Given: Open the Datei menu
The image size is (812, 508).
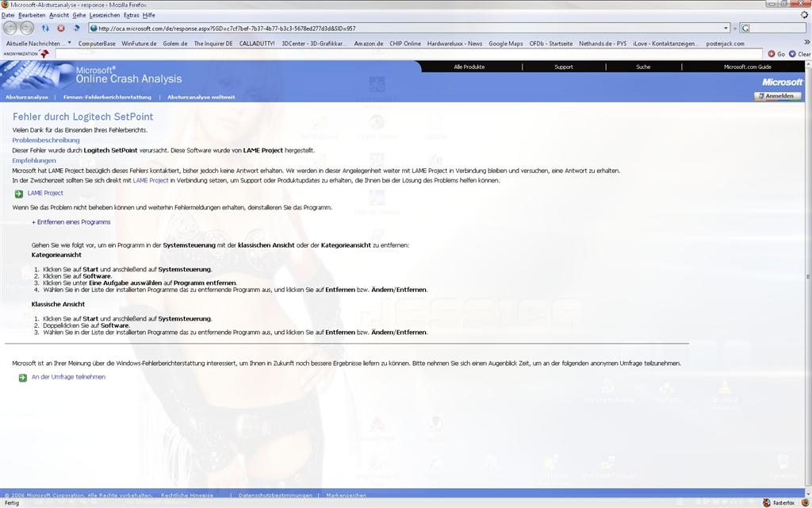Looking at the screenshot, I should (x=8, y=15).
